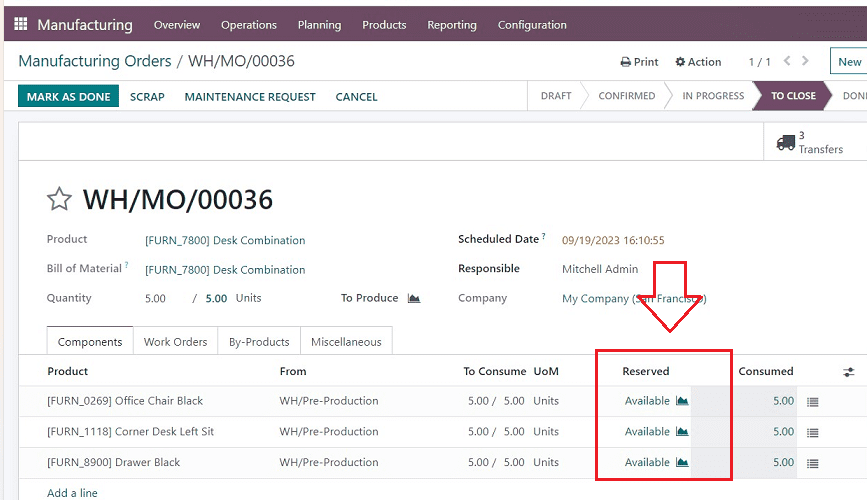Image resolution: width=867 pixels, height=500 pixels.
Task: Select the In Progress status stage
Action: point(713,96)
